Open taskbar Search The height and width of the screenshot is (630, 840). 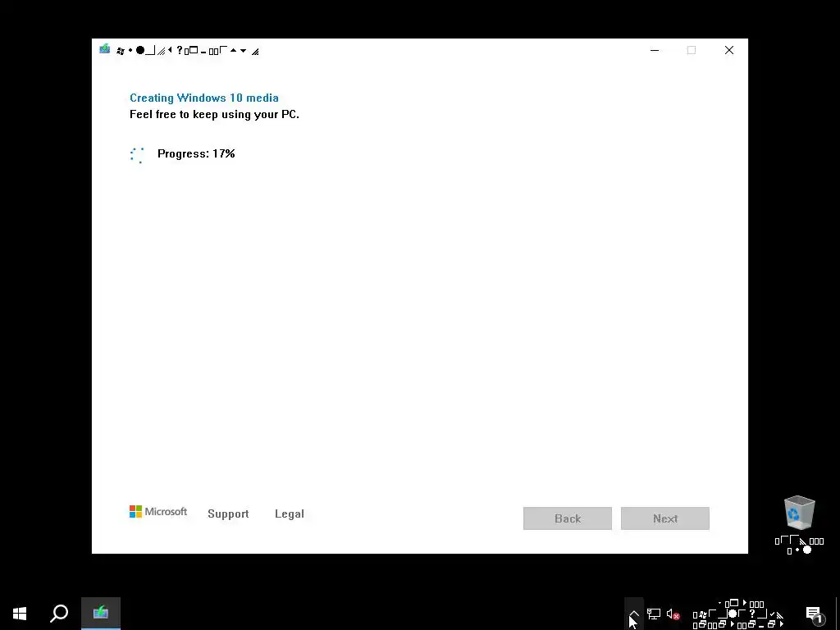point(59,614)
